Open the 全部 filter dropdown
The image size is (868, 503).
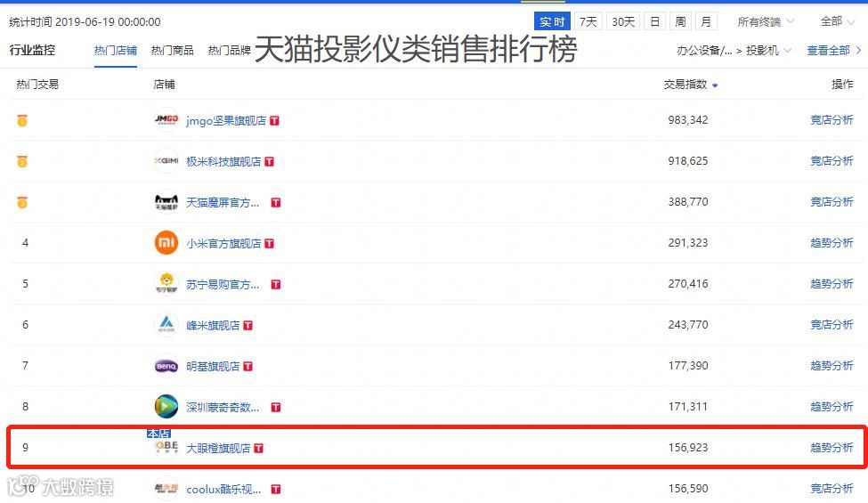(838, 21)
